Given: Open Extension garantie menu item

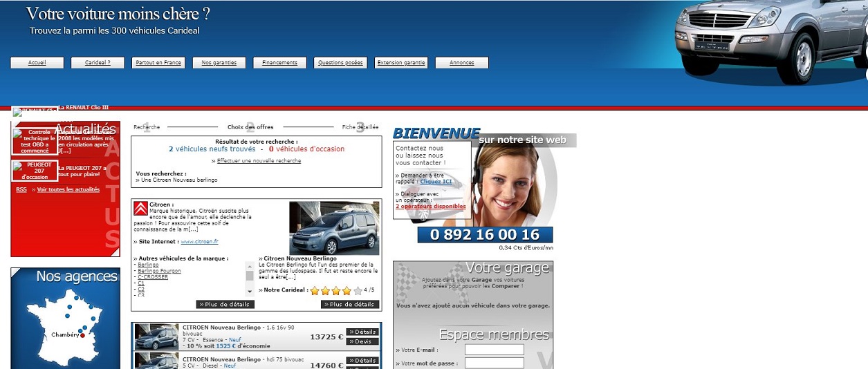Looking at the screenshot, I should pyautogui.click(x=401, y=63).
